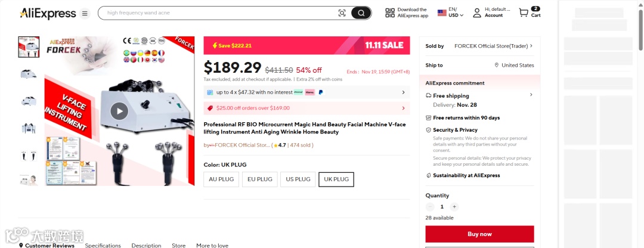Expand the $25.00 off coupon row

[403, 108]
